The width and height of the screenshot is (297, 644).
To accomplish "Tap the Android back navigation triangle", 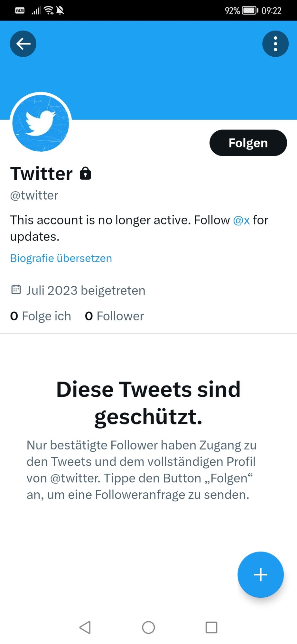I will (x=85, y=627).
